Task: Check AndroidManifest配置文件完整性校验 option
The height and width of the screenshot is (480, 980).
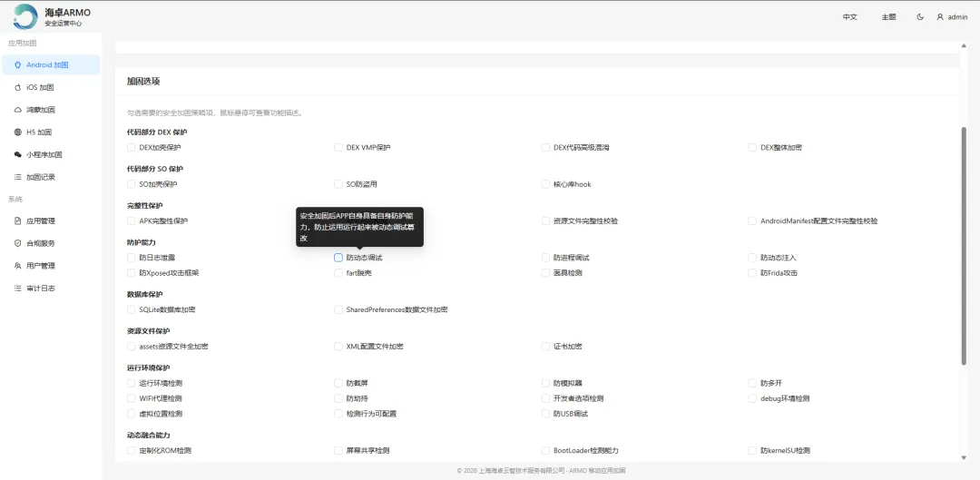Action: tap(752, 221)
